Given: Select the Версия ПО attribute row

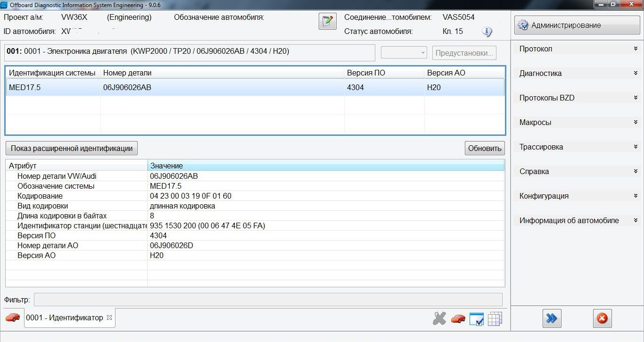Looking at the screenshot, I should tap(255, 235).
